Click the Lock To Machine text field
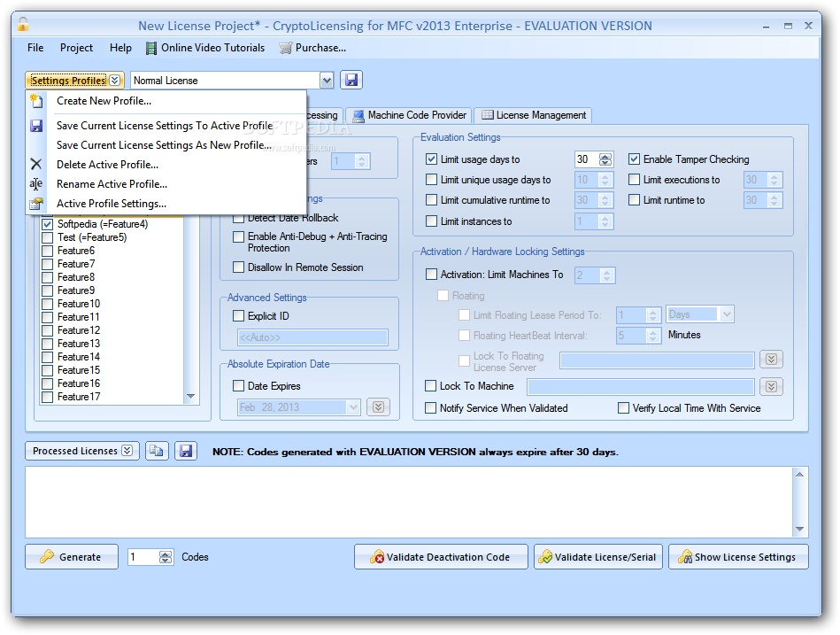Image resolution: width=840 pixels, height=635 pixels. coord(641,386)
